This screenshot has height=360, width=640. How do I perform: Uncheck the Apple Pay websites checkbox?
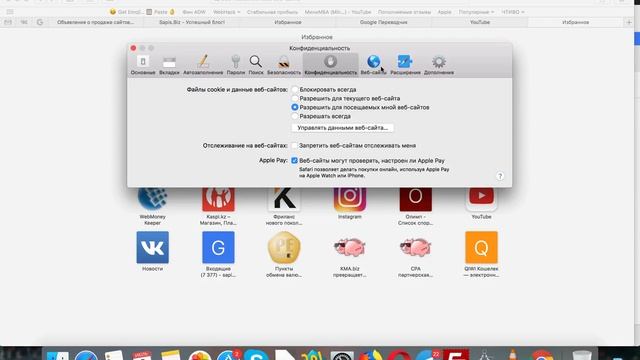tap(294, 160)
